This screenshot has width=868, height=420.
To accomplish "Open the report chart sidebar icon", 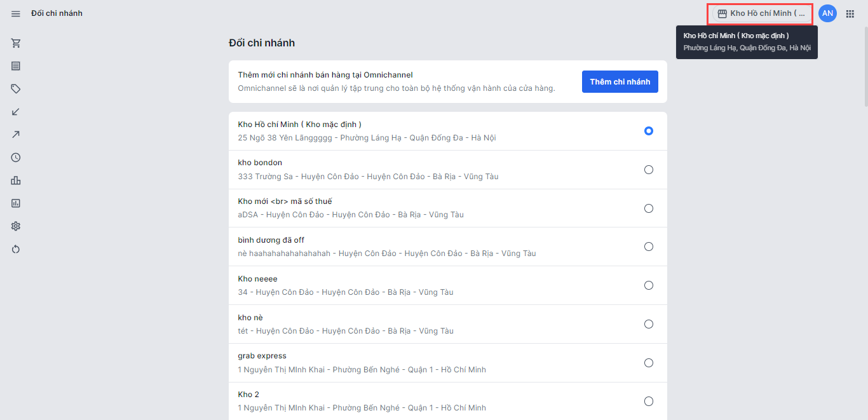I will 16,203.
